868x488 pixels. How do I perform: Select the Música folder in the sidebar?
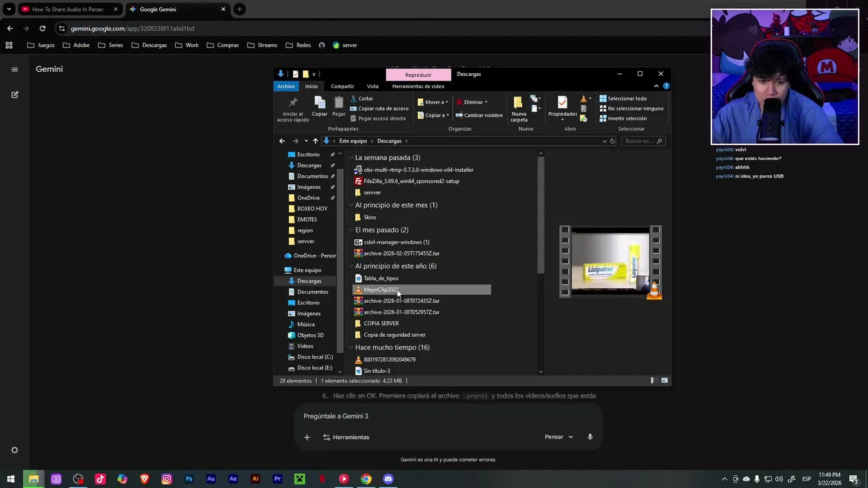300,325
